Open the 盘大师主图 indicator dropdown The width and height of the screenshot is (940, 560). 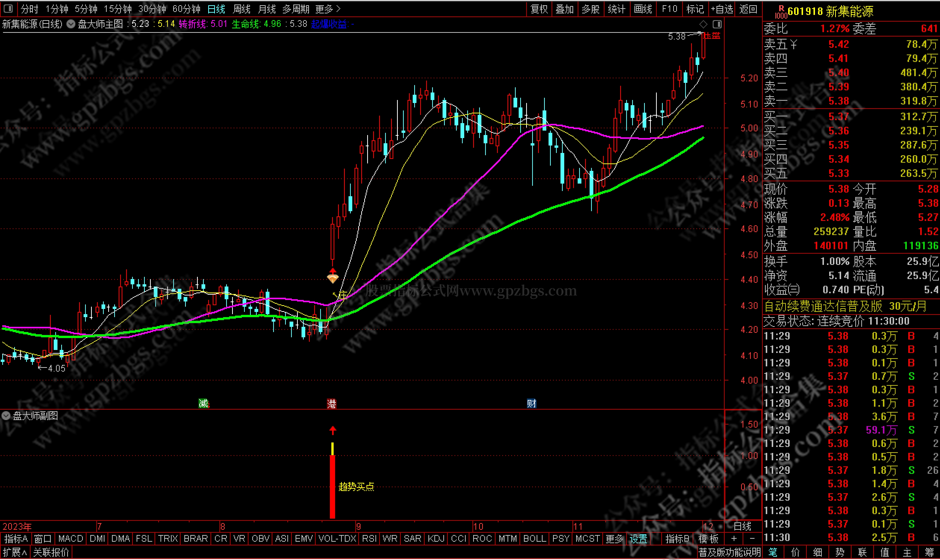(x=71, y=24)
